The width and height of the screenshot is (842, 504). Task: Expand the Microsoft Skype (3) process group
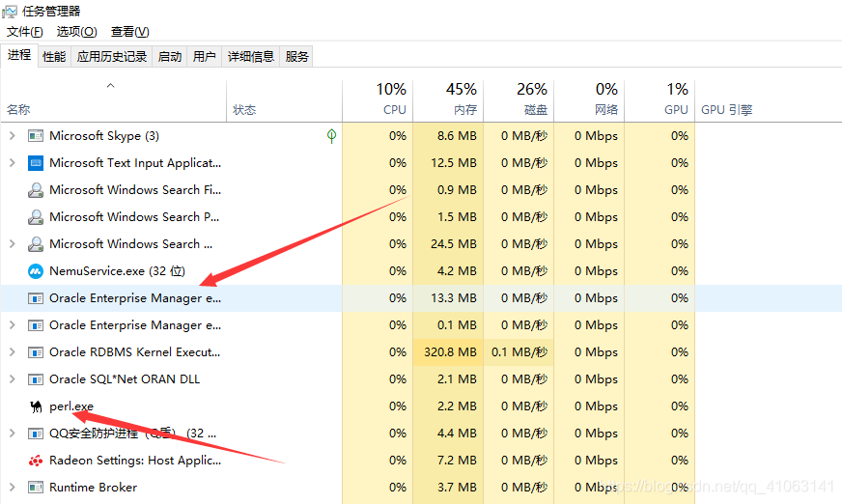12,136
